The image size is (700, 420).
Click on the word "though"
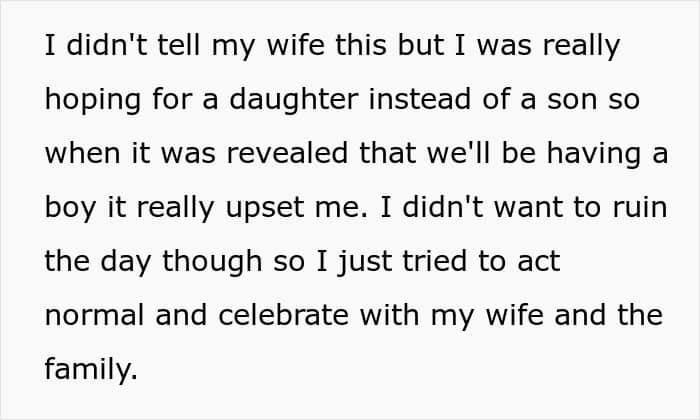[x=212, y=262]
